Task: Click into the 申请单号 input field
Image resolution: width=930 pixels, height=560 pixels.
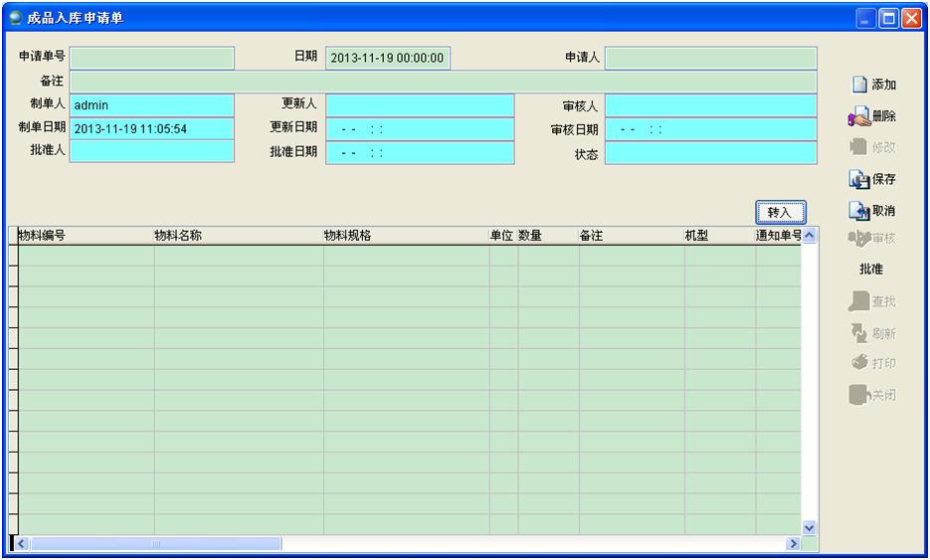Action: click(x=152, y=59)
